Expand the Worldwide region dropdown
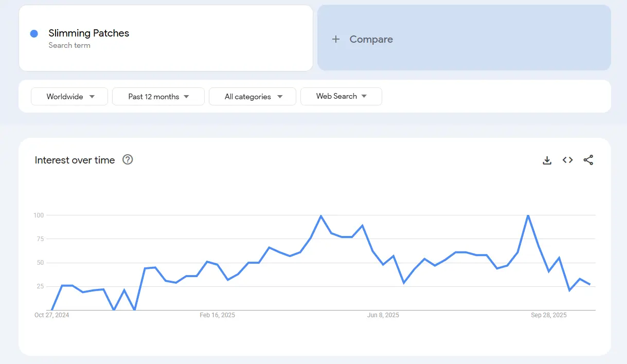The image size is (627, 364). pyautogui.click(x=69, y=97)
